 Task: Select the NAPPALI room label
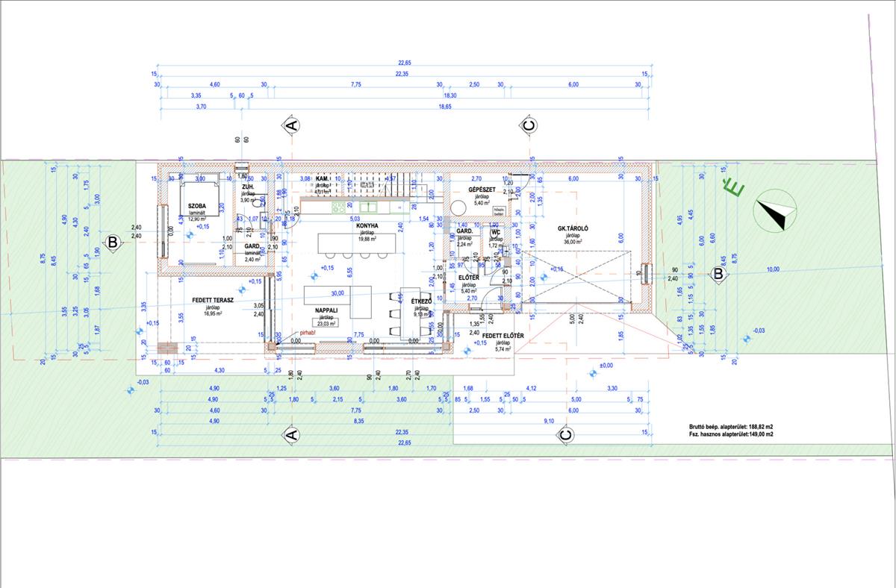click(326, 308)
